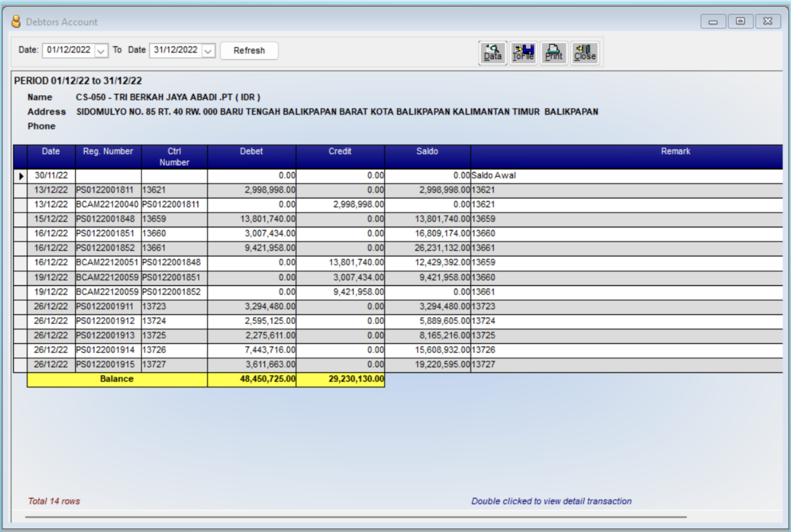Viewport: 791px width, 532px height.
Task: Click the Reg. Number column header
Action: 108,157
